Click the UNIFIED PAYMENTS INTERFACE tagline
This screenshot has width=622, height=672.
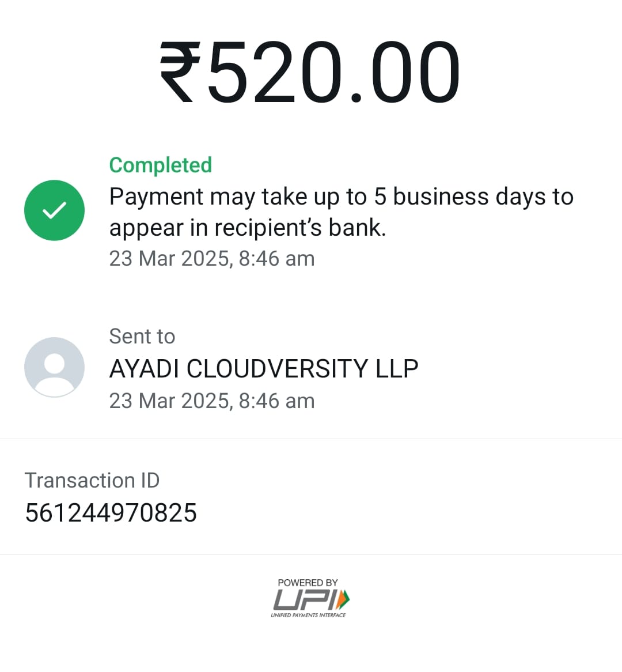(309, 615)
